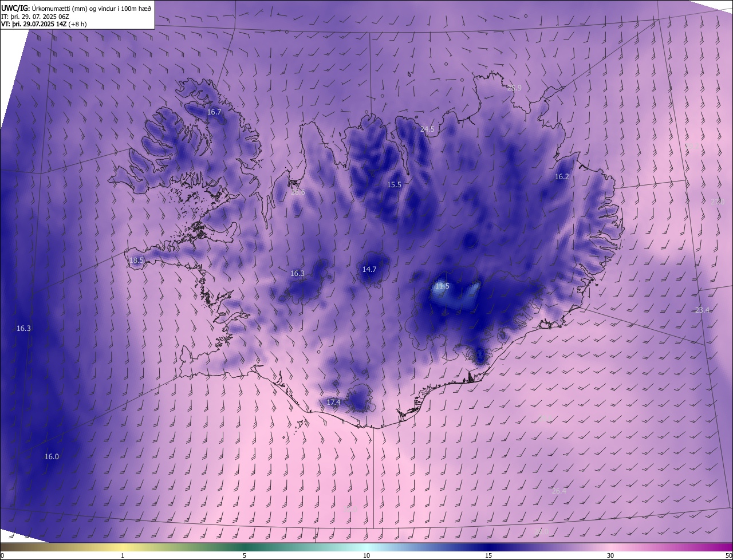Viewport: 733px width, 560px height.
Task: Click the 24.5 value label
Action: [x=427, y=129]
